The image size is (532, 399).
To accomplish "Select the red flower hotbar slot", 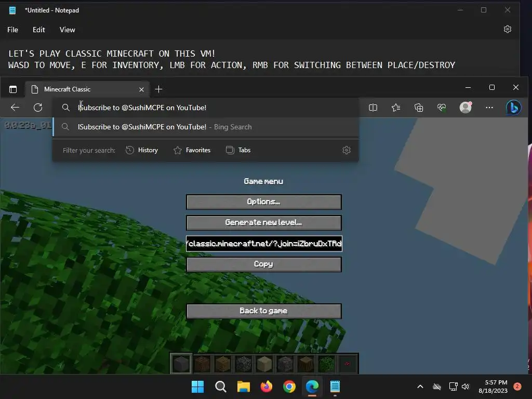I will coord(347,364).
